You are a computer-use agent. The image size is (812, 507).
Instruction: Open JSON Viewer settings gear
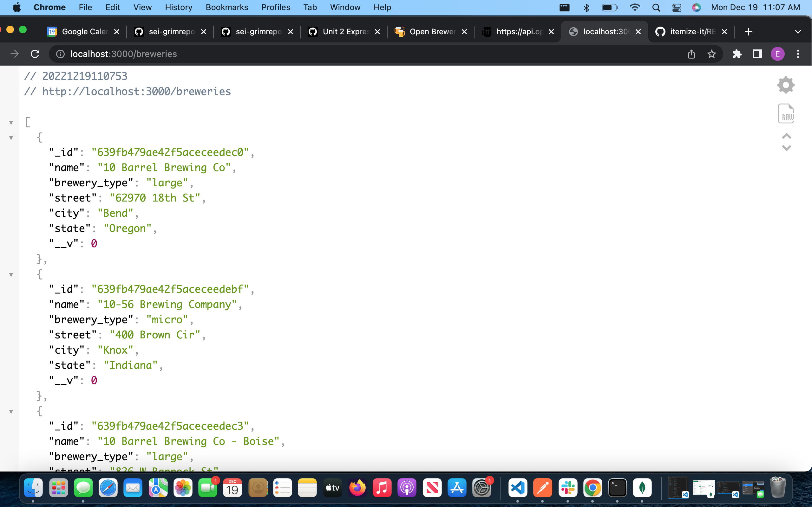point(785,85)
